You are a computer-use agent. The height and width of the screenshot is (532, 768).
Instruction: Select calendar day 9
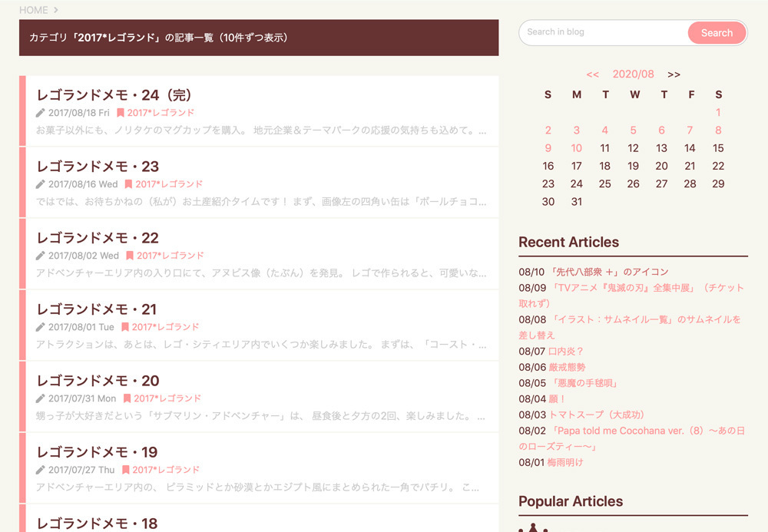tap(548, 148)
